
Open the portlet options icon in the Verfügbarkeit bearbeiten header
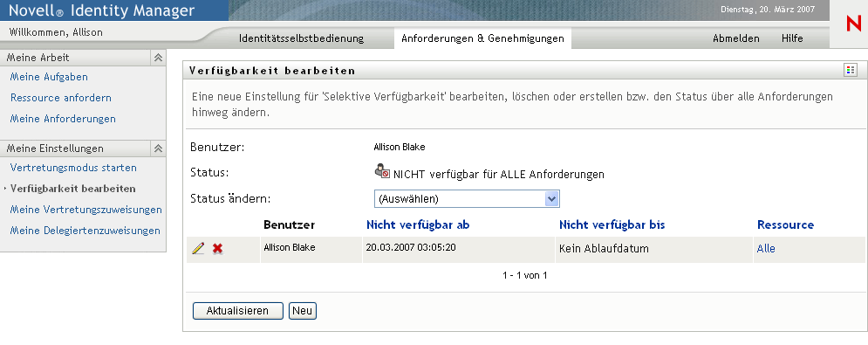click(850, 70)
